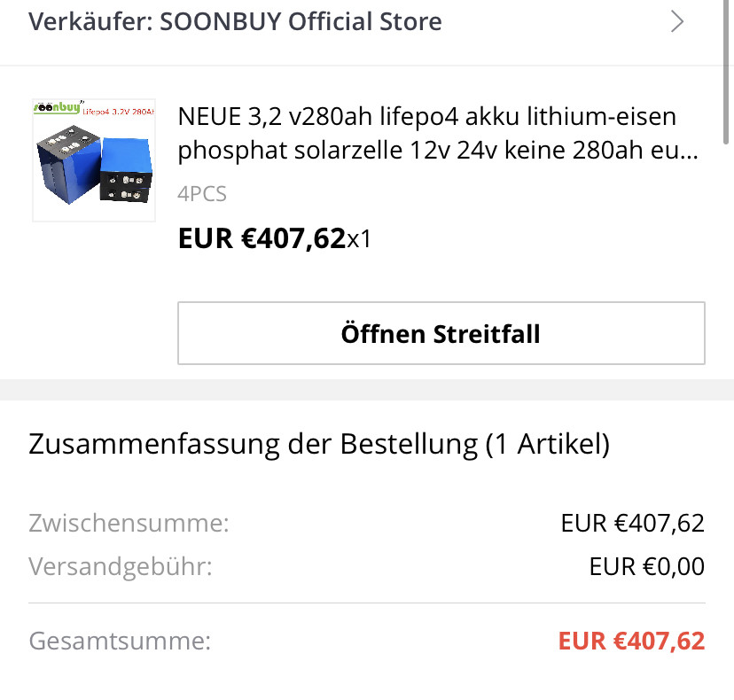Viewport: 734px width, 700px height.
Task: Click the Zusammenfassung der Bestellung heading
Action: pos(319,444)
